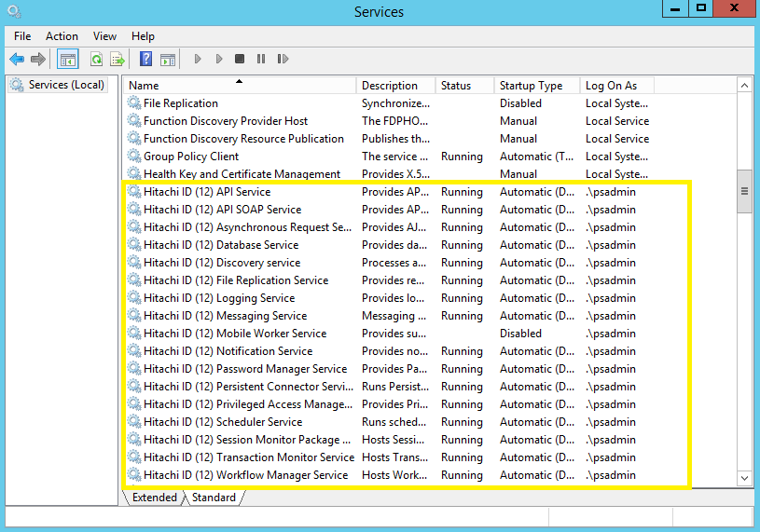Open the View menu

tap(104, 36)
